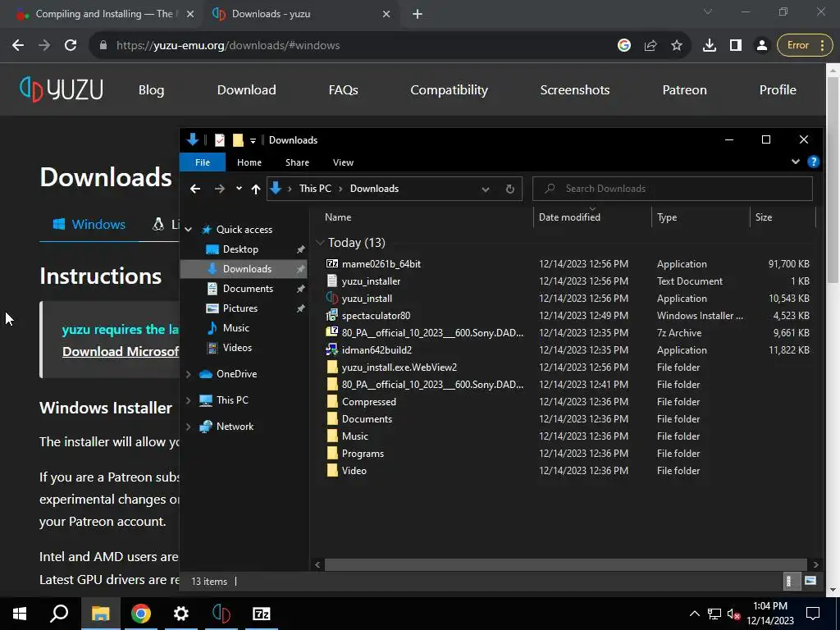The width and height of the screenshot is (840, 630).
Task: Open the Chrome profile avatar icon
Action: point(761,46)
